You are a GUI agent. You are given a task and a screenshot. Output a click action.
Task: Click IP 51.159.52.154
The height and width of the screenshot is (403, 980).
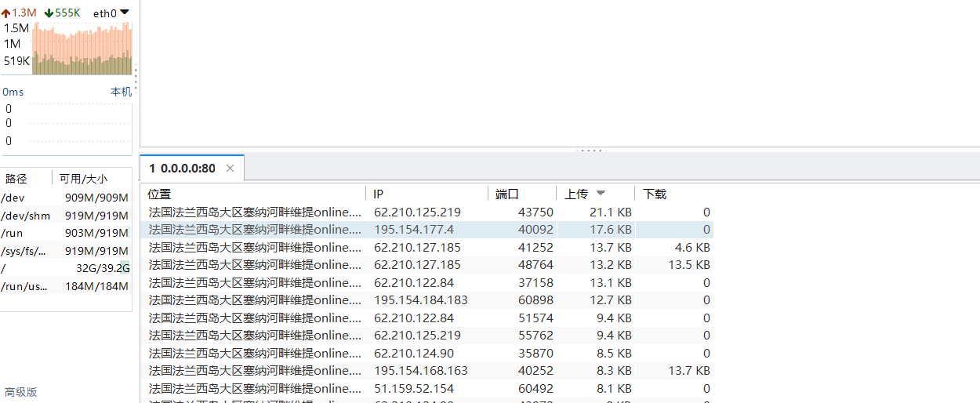tap(414, 388)
